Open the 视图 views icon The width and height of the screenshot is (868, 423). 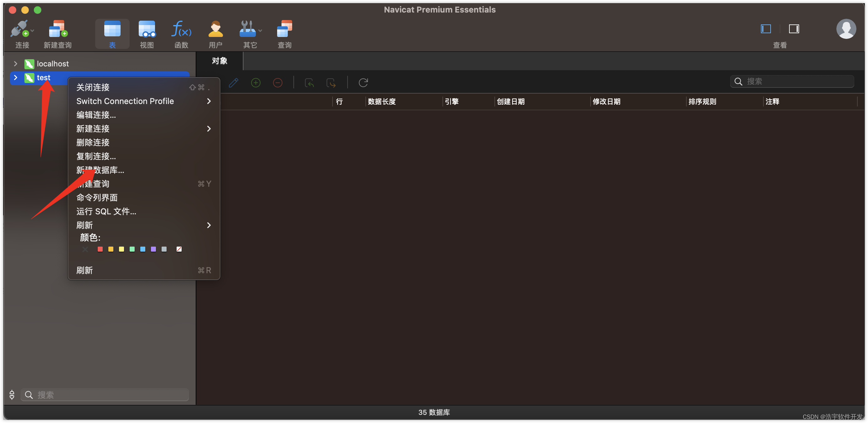point(147,29)
